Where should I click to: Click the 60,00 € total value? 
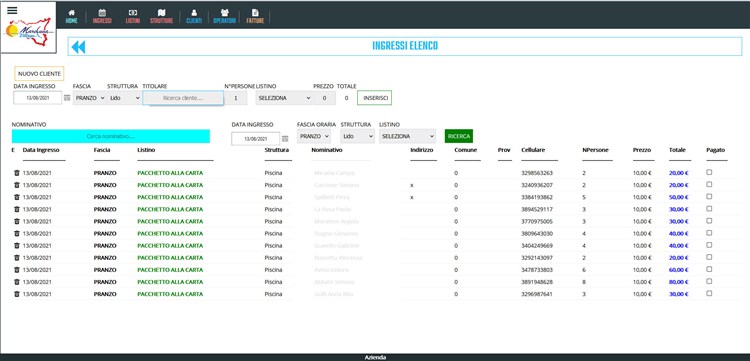tap(678, 270)
